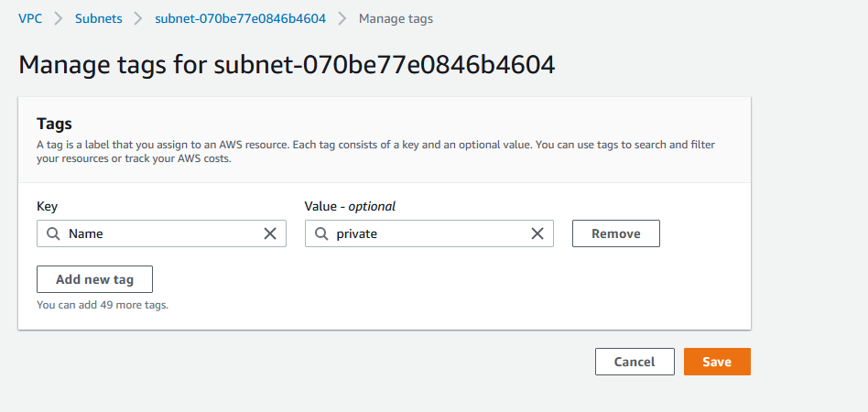Click the Tags section heading
Viewport: 868px width, 412px height.
pos(54,124)
